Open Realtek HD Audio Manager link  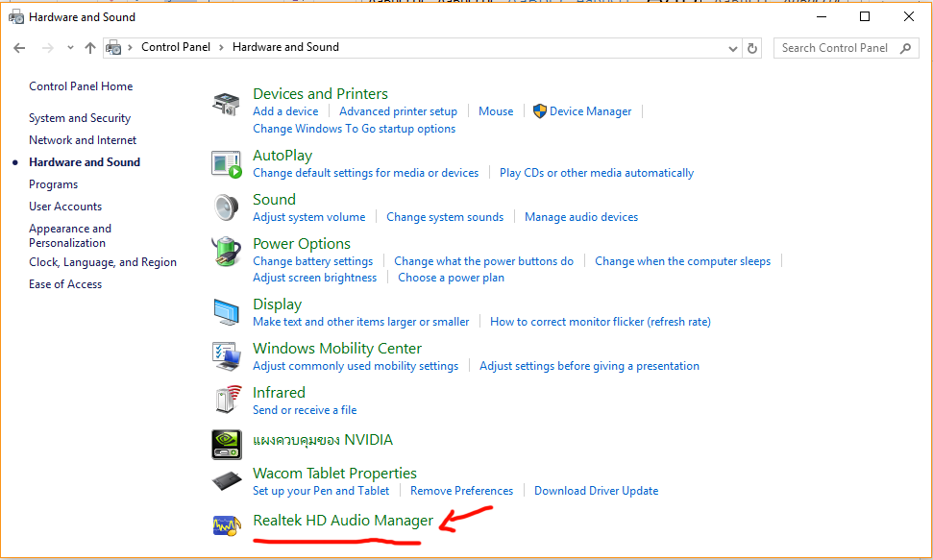click(343, 520)
